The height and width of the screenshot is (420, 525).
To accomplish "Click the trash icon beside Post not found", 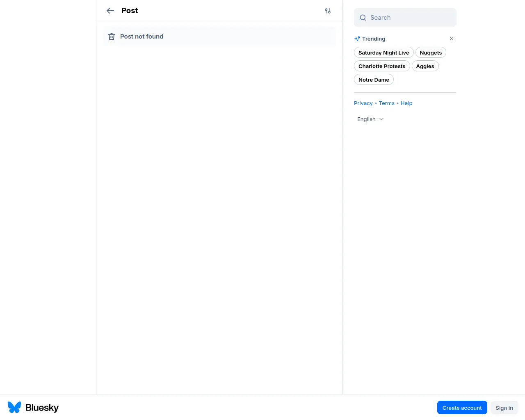I will 112,37.
